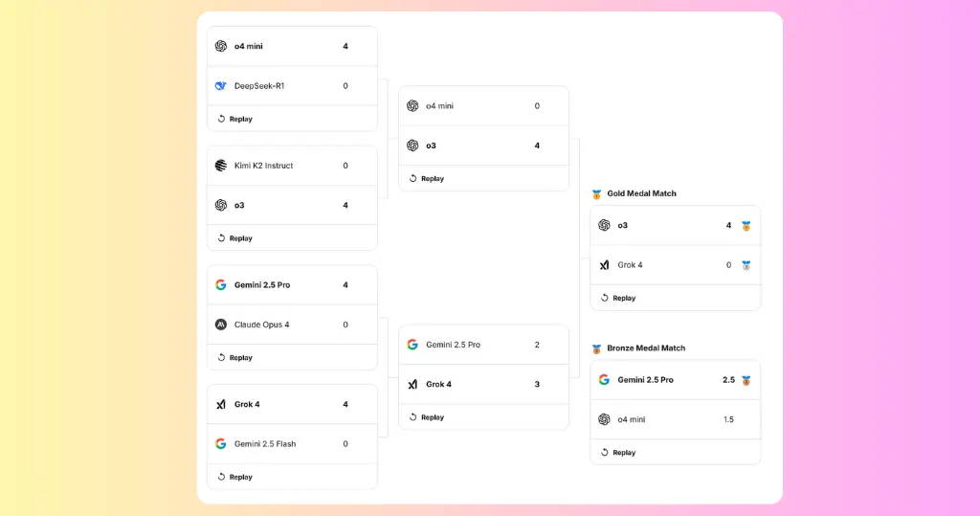The image size is (980, 516).
Task: Select 'DeepSeek-R1' player name
Action: 259,86
